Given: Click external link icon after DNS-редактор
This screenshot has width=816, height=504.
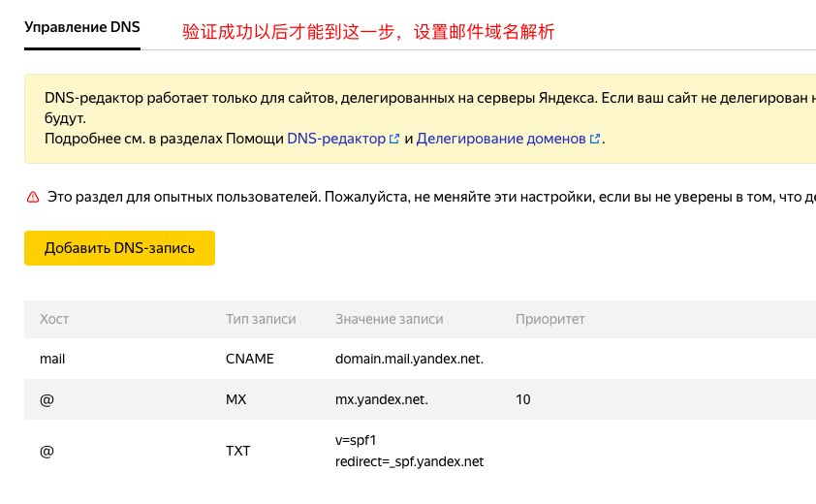Looking at the screenshot, I should (394, 139).
